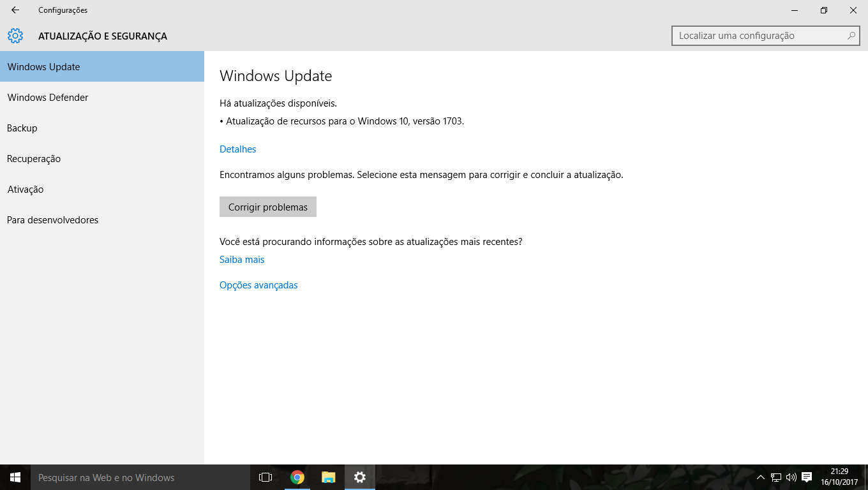This screenshot has width=868, height=490.
Task: Open the Windows Start menu
Action: click(x=15, y=477)
